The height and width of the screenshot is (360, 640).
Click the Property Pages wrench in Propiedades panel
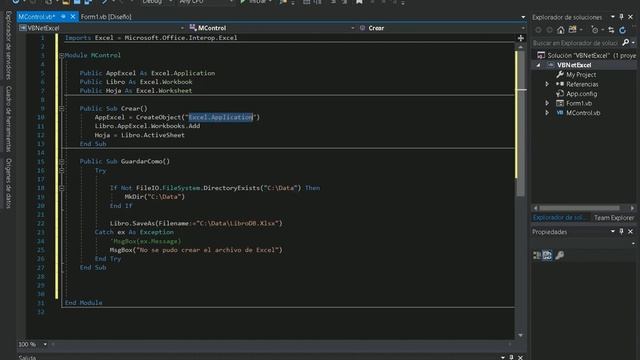point(560,256)
